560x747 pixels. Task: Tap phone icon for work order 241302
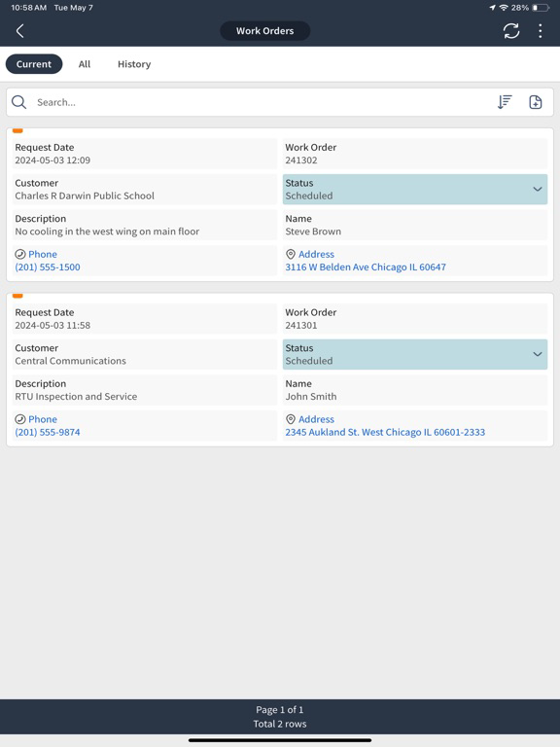pos(20,255)
